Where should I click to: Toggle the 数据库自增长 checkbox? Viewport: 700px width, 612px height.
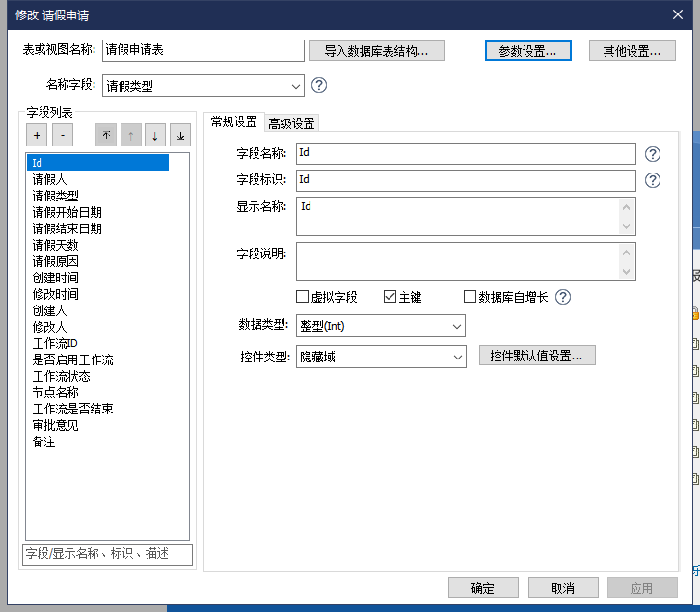pyautogui.click(x=471, y=297)
